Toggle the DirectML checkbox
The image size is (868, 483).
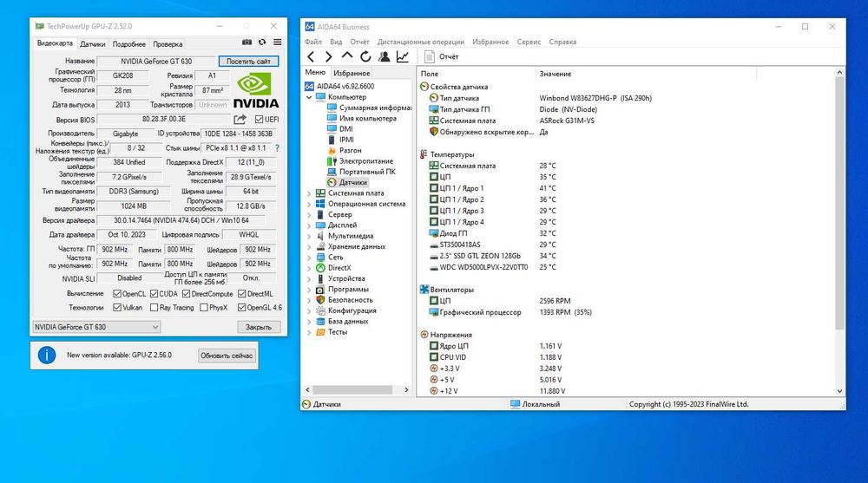(x=242, y=294)
